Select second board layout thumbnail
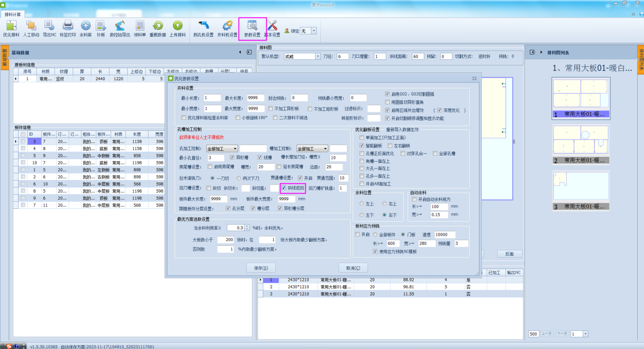The width and height of the screenshot is (644, 349). (581, 144)
